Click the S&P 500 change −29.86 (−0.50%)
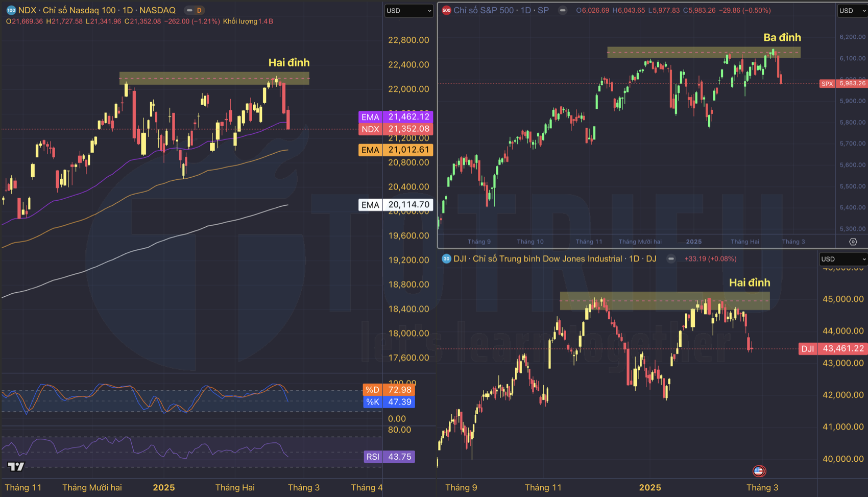This screenshot has height=497, width=868. 745,10
